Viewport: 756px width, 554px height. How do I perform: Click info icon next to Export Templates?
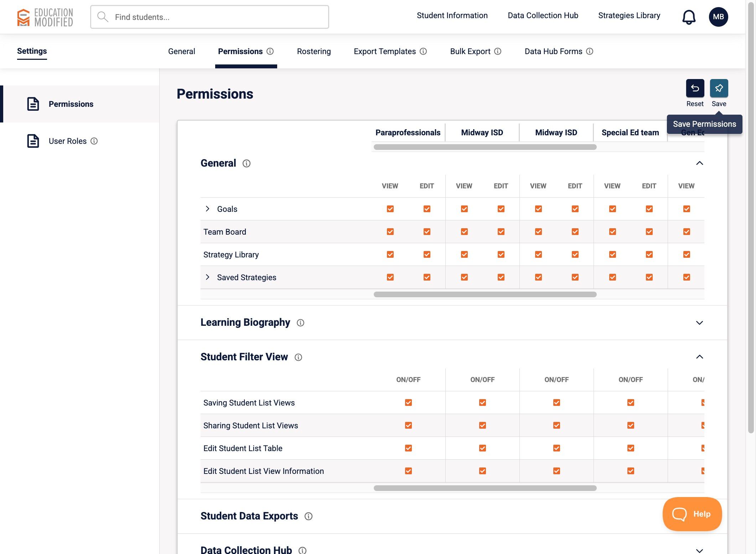click(423, 51)
